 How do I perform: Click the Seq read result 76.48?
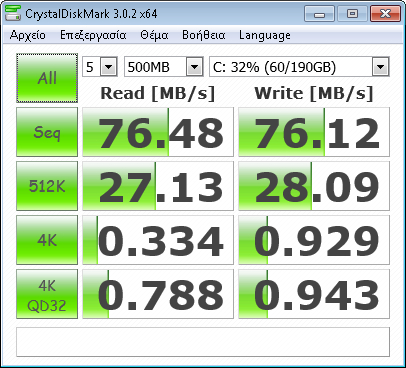tap(158, 132)
